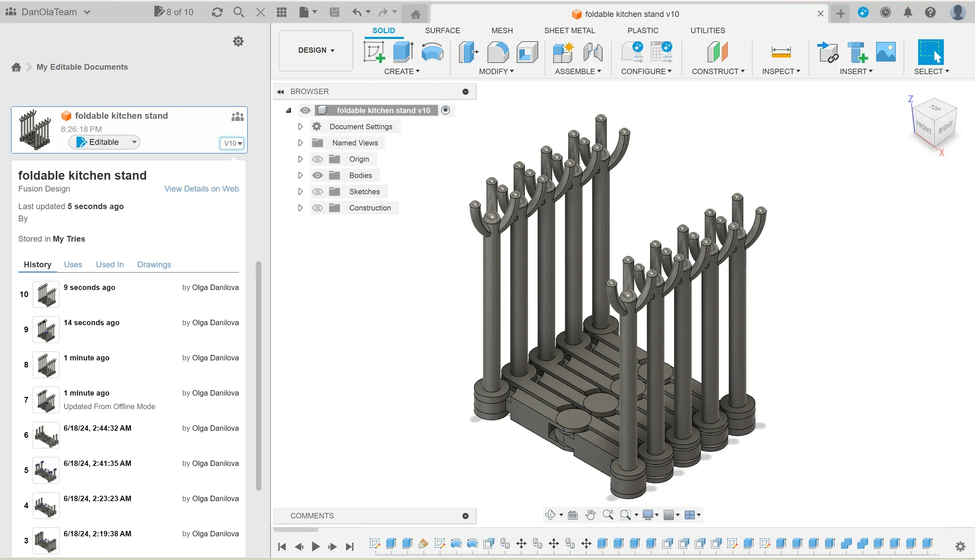
Task: Click the View Details on Web link
Action: tap(201, 189)
